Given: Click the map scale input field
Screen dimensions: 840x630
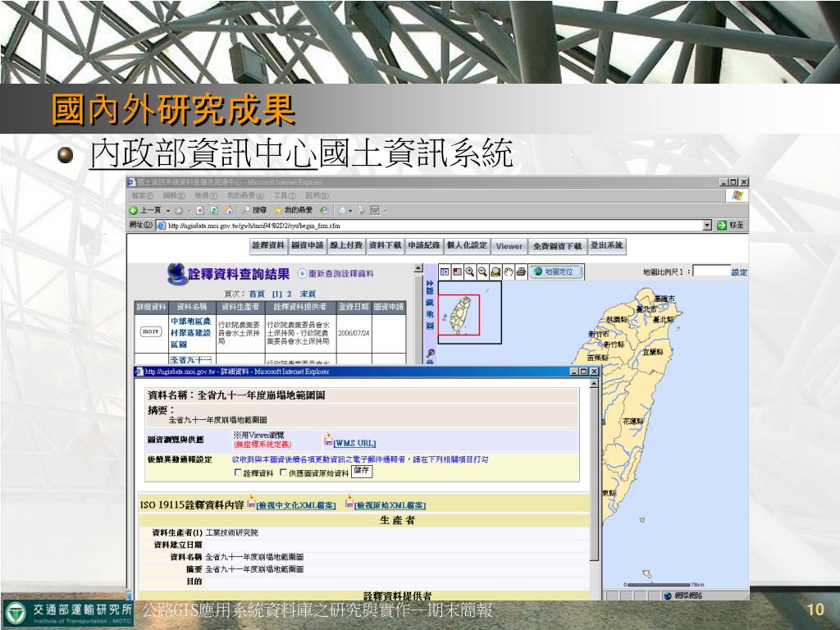Looking at the screenshot, I should click(711, 271).
